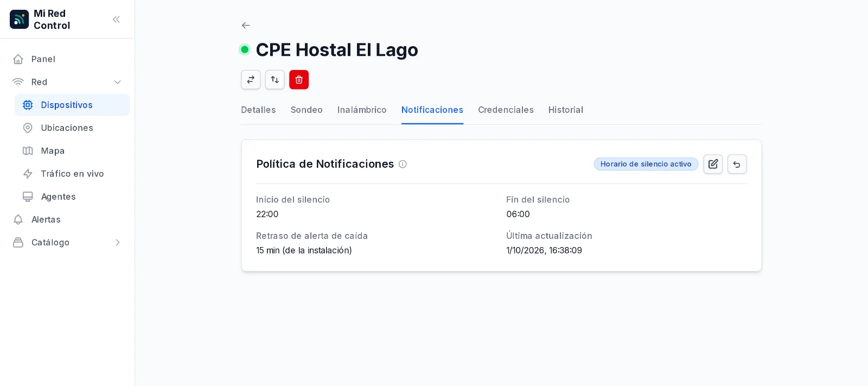The height and width of the screenshot is (386, 868).
Task: Collapse the Red sidebar section chevron
Action: tap(117, 82)
